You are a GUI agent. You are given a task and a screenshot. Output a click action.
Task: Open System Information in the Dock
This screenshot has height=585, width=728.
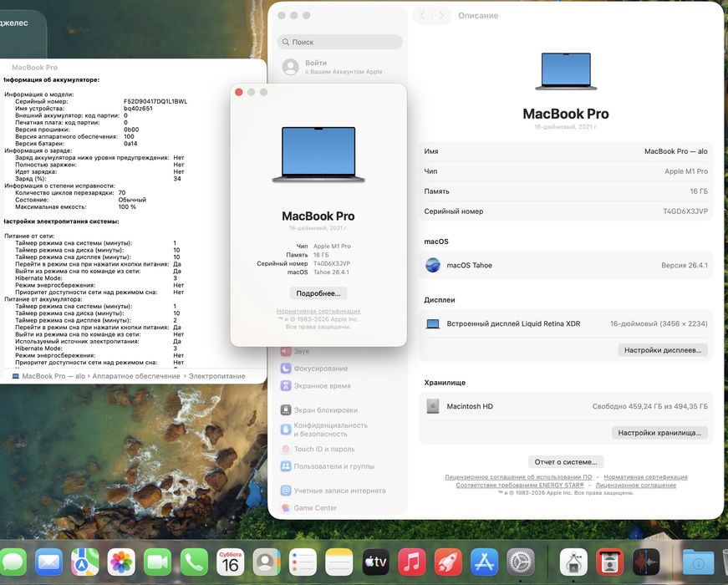[x=573, y=562]
